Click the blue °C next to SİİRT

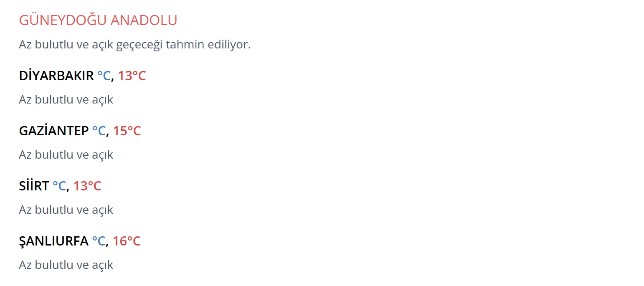click(x=59, y=186)
